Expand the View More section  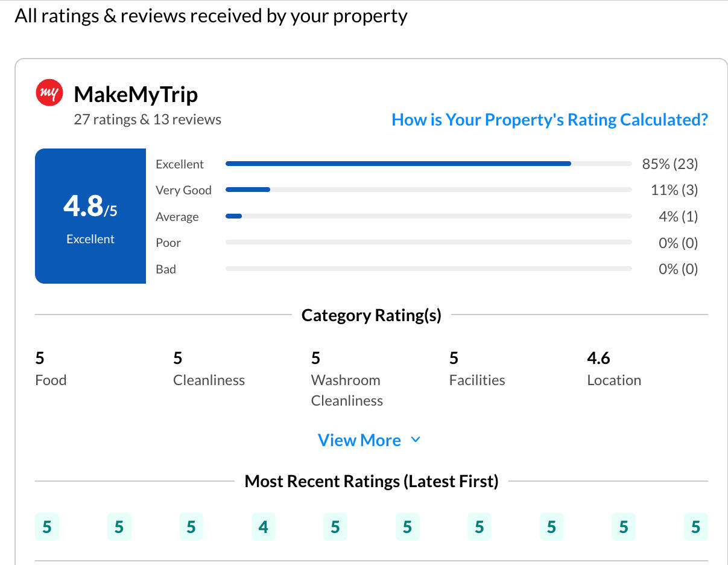(x=359, y=440)
